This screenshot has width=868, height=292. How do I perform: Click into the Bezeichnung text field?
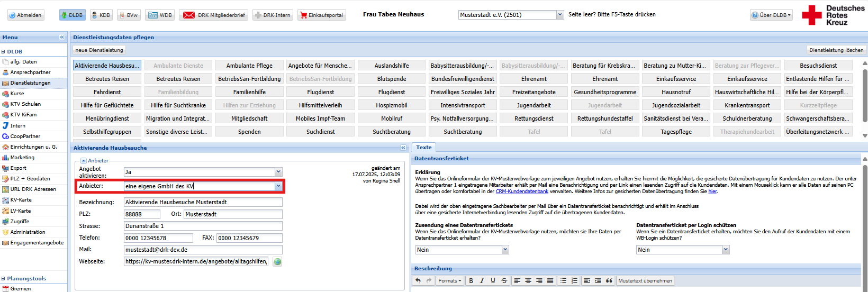(203, 202)
